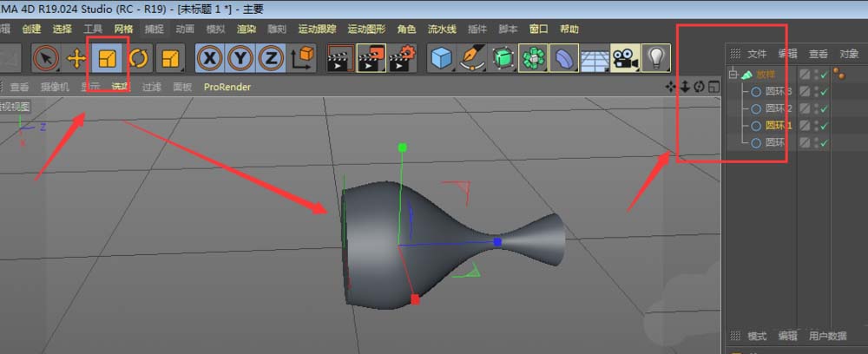Image resolution: width=868 pixels, height=354 pixels.
Task: Open the 网格 menu
Action: click(124, 29)
